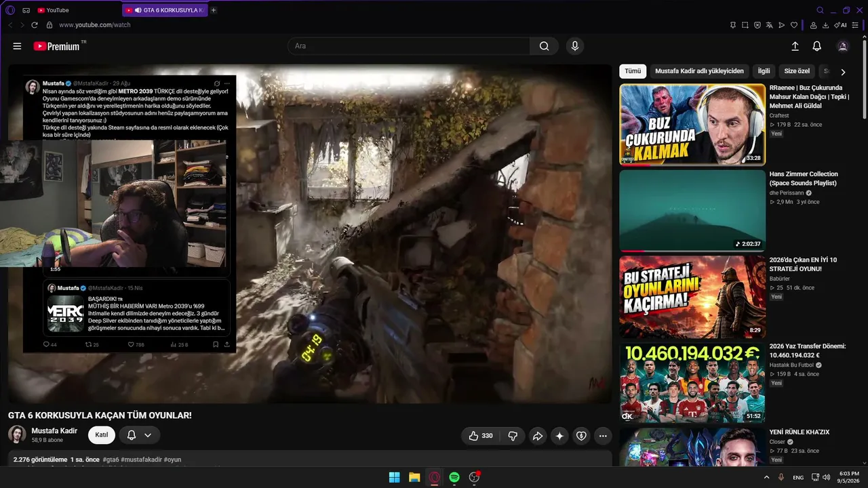
Task: Open the Buz Çukurunda Kalmak thumbnail
Action: [x=692, y=124]
